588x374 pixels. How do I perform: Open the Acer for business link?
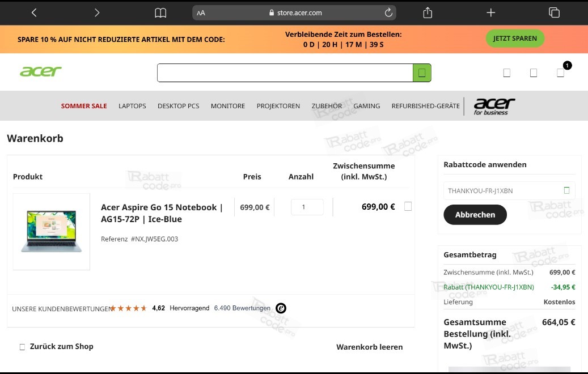(494, 107)
